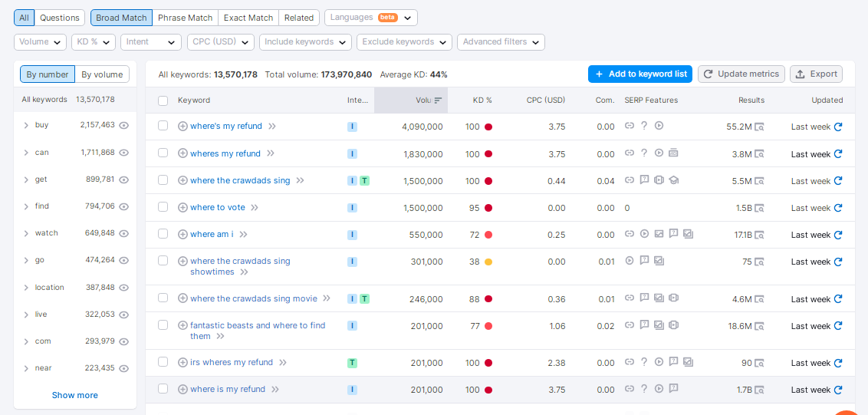Check the 'where's my refund' row
The width and height of the screenshot is (868, 415).
(163, 126)
